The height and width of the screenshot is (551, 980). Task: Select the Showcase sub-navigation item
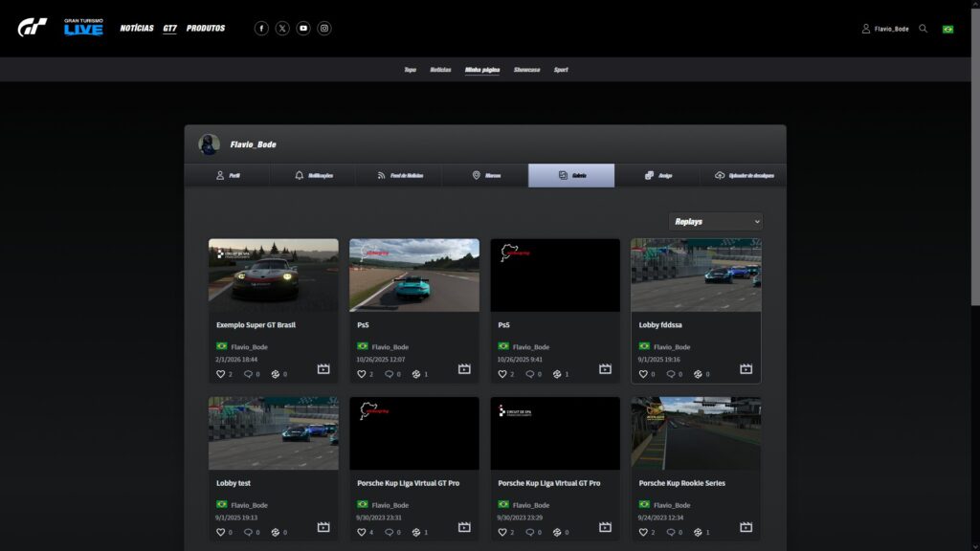click(x=526, y=70)
